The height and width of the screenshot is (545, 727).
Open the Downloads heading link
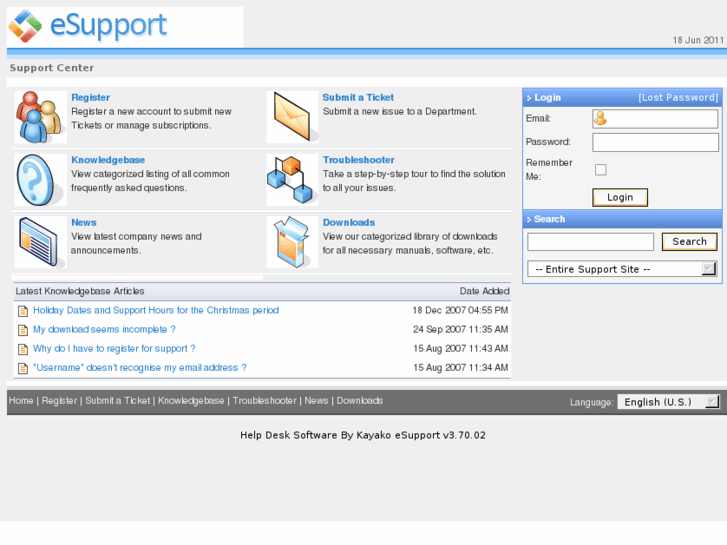(349, 223)
